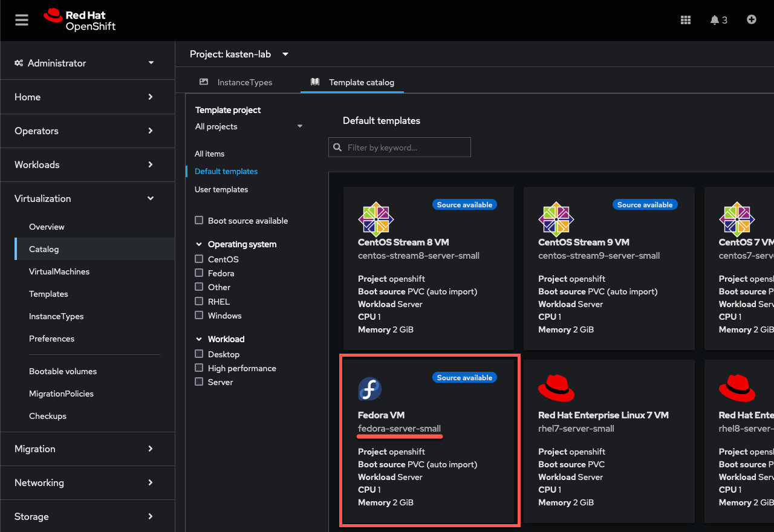Open the All projects template dropdown
The image size is (774, 532).
click(x=249, y=126)
